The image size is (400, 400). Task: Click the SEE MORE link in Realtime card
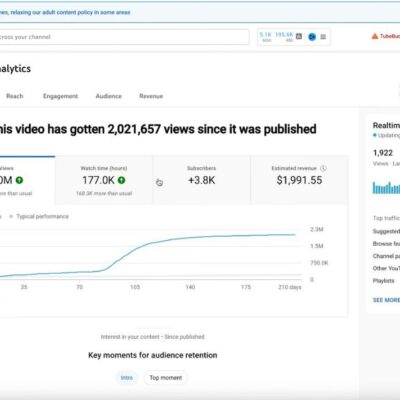386,300
